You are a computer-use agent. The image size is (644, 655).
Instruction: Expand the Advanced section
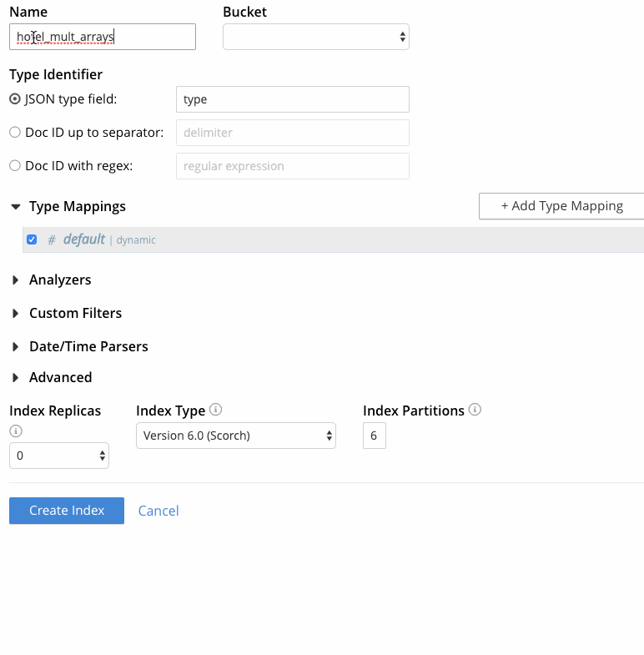point(17,378)
